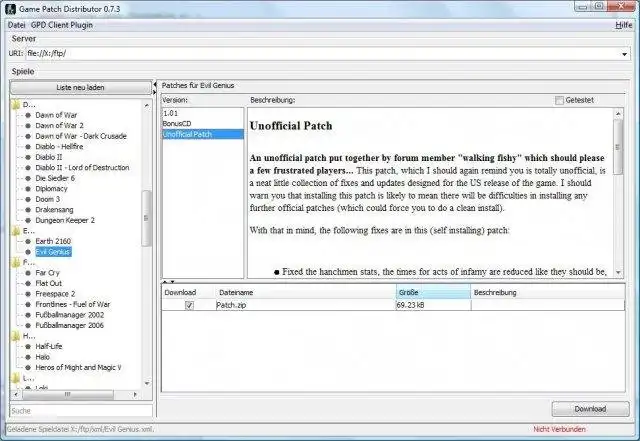Sort files by the Dateiname column header
The height and width of the screenshot is (441, 640).
[x=306, y=292]
